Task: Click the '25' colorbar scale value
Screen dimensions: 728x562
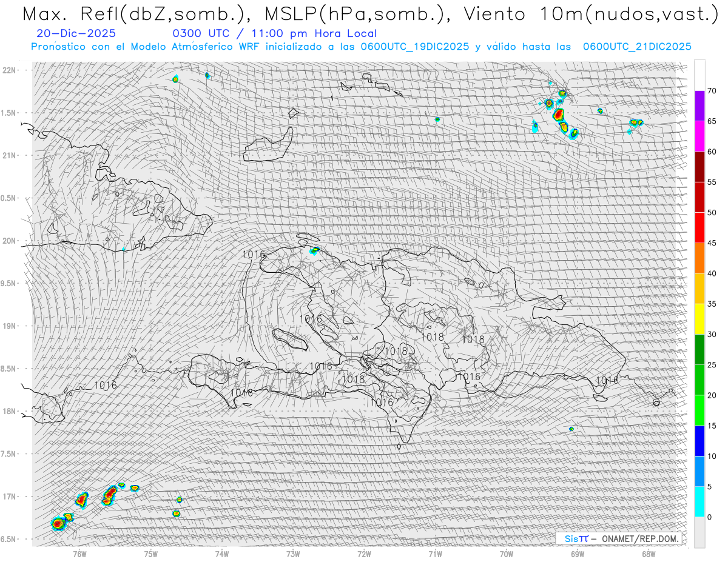Action: (712, 364)
